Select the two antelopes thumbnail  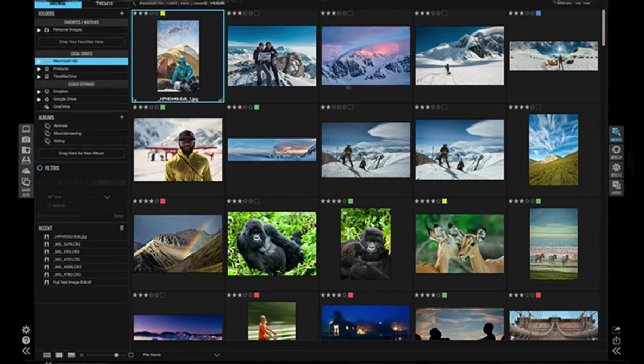pos(460,243)
